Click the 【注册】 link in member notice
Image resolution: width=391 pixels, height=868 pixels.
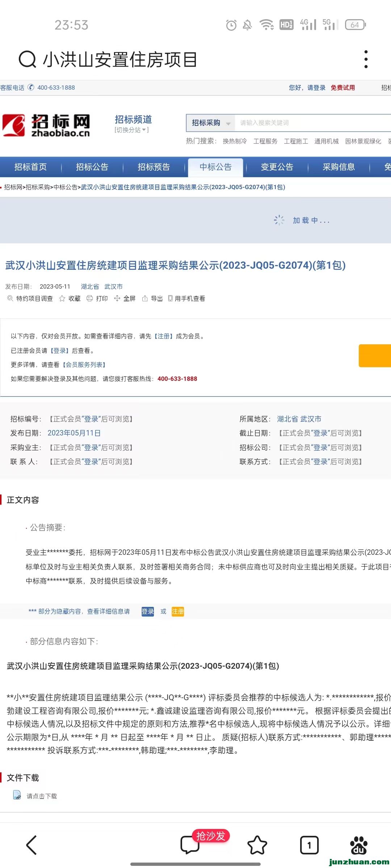(x=164, y=336)
